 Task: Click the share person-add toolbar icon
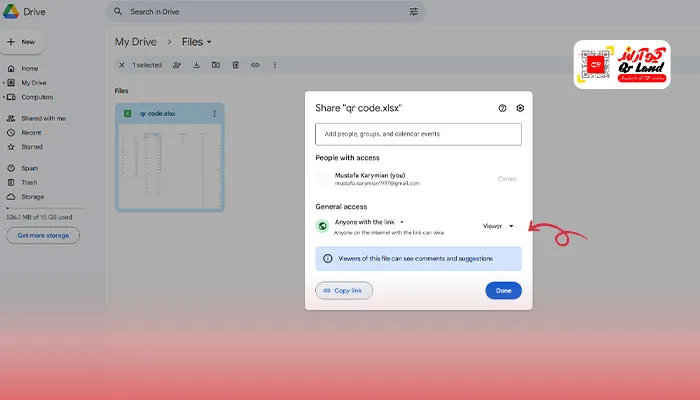pos(177,65)
